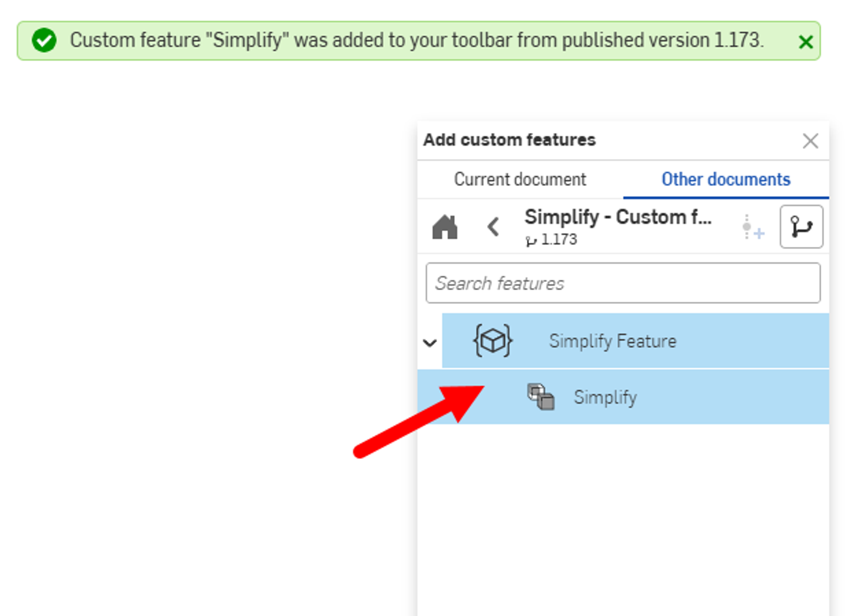Switch to the Other documents tab
The image size is (855, 616).
tap(726, 179)
